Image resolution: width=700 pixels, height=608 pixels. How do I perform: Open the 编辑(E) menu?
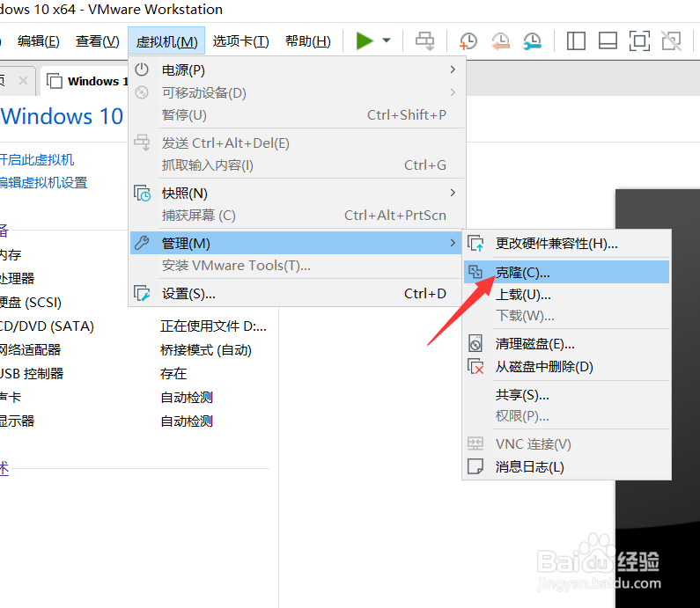39,41
